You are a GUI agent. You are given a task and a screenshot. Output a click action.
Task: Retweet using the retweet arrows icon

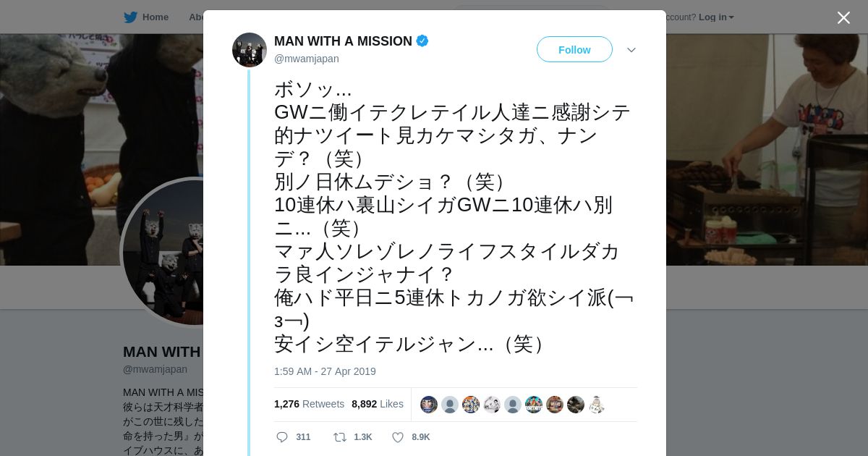pos(339,437)
